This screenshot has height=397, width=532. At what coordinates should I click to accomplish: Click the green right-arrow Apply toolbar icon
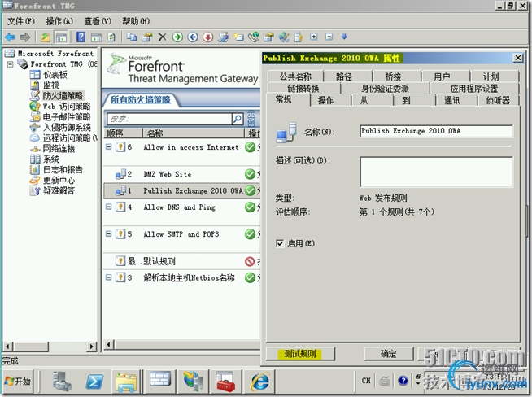(x=177, y=37)
